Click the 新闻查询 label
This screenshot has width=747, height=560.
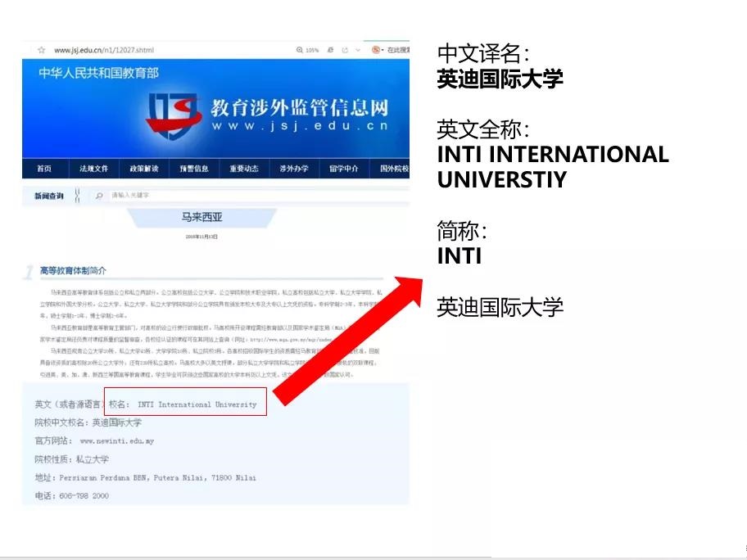point(48,196)
